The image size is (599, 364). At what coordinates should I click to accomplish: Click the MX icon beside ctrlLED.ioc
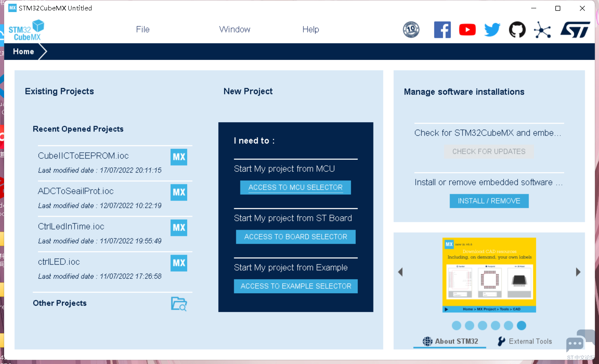(x=179, y=263)
